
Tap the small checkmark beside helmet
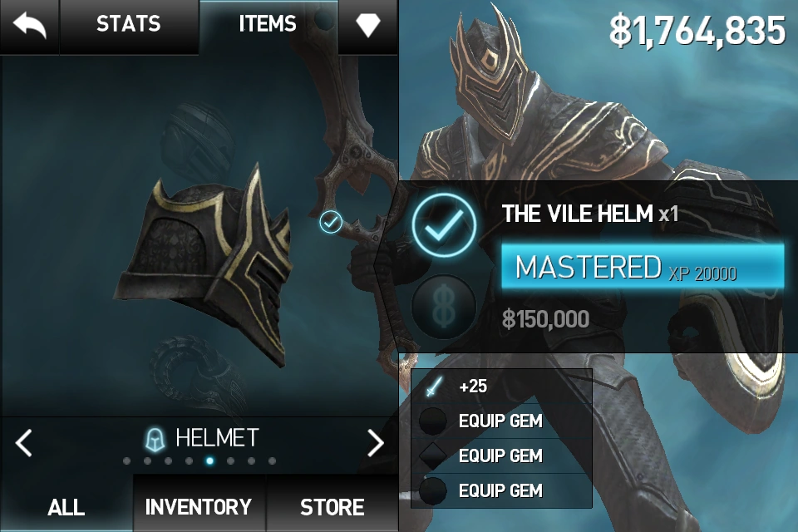coord(331,222)
